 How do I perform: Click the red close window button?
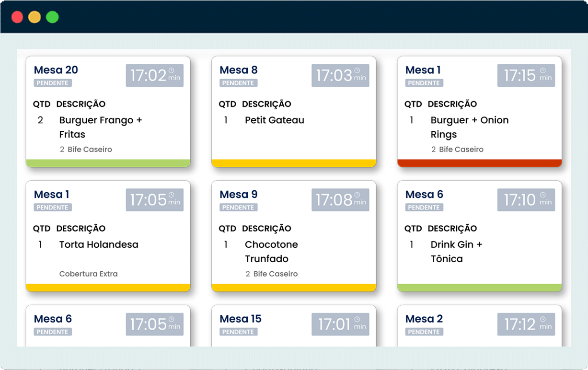[17, 18]
